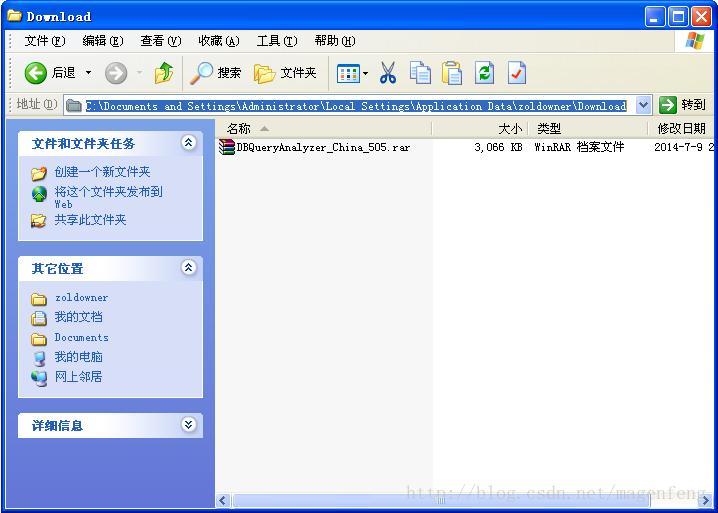Click the 转到 go button
Viewport: 718px width, 513px height.
(x=682, y=105)
